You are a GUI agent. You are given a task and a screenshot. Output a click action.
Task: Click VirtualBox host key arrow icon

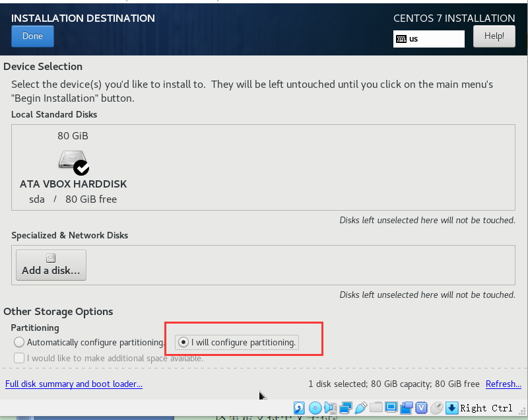point(451,408)
